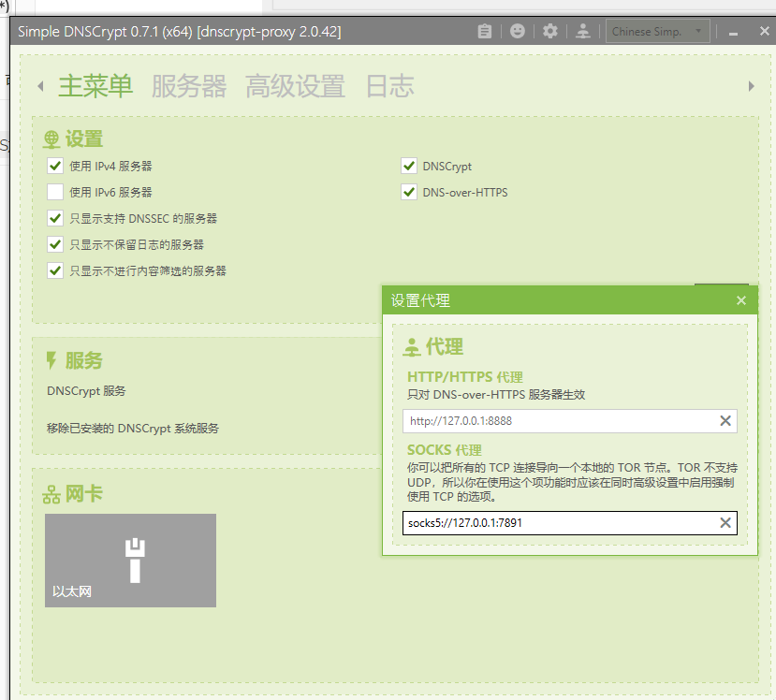Enable 使用 IPv6 服务器 checkbox
Image resolution: width=776 pixels, height=700 pixels.
55,192
